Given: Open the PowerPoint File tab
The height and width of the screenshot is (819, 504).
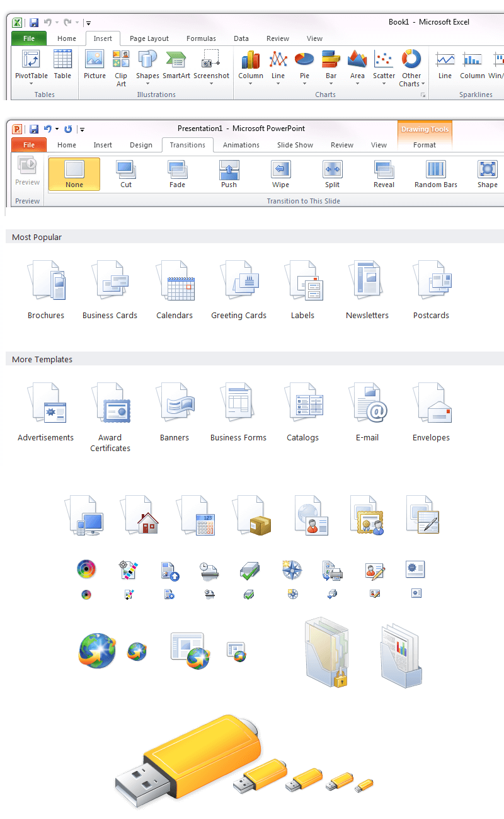Looking at the screenshot, I should (x=29, y=145).
